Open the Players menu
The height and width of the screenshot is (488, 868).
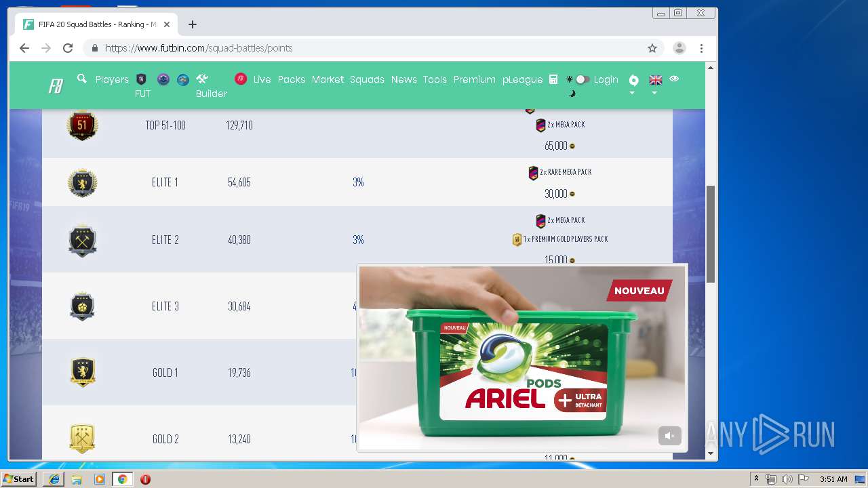click(112, 79)
